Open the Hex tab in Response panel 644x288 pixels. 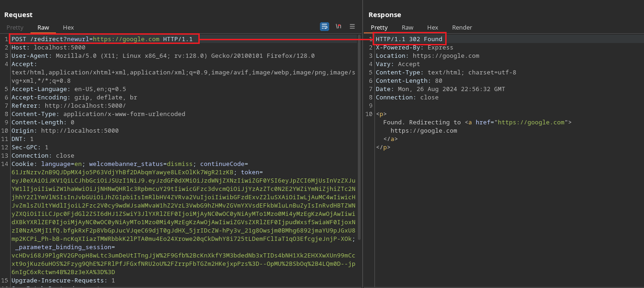pyautogui.click(x=433, y=28)
